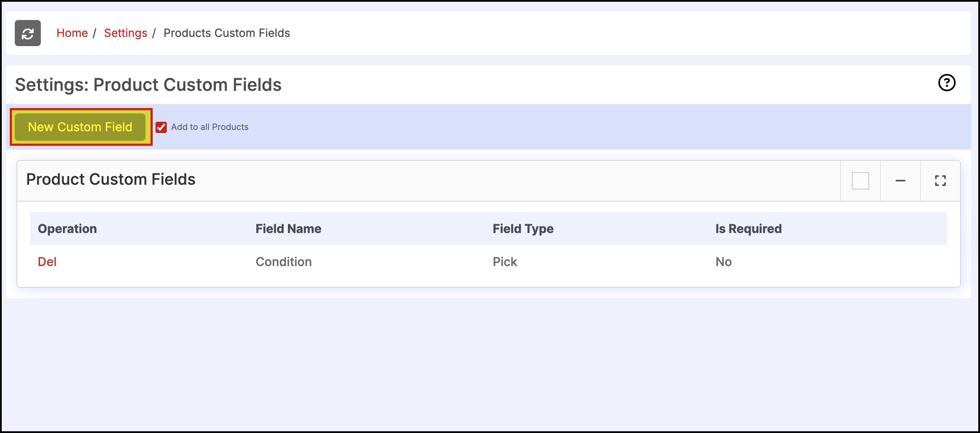Click the New Custom Field button

click(80, 127)
